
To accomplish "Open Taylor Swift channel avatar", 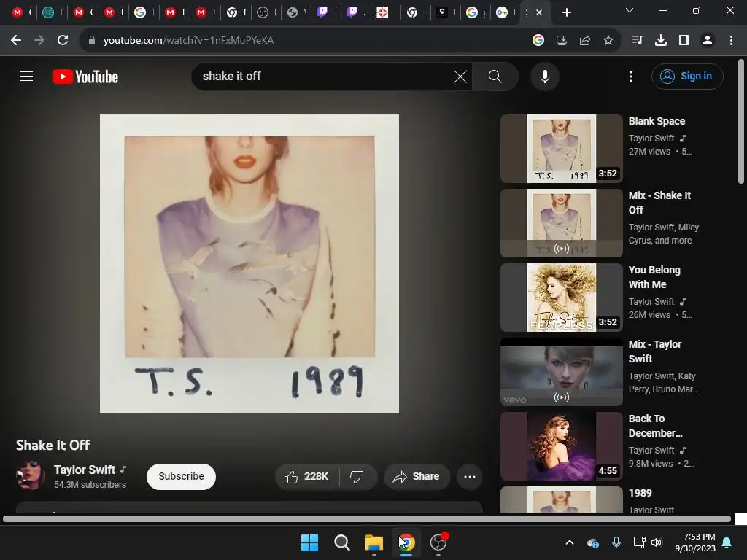I will 31,475.
